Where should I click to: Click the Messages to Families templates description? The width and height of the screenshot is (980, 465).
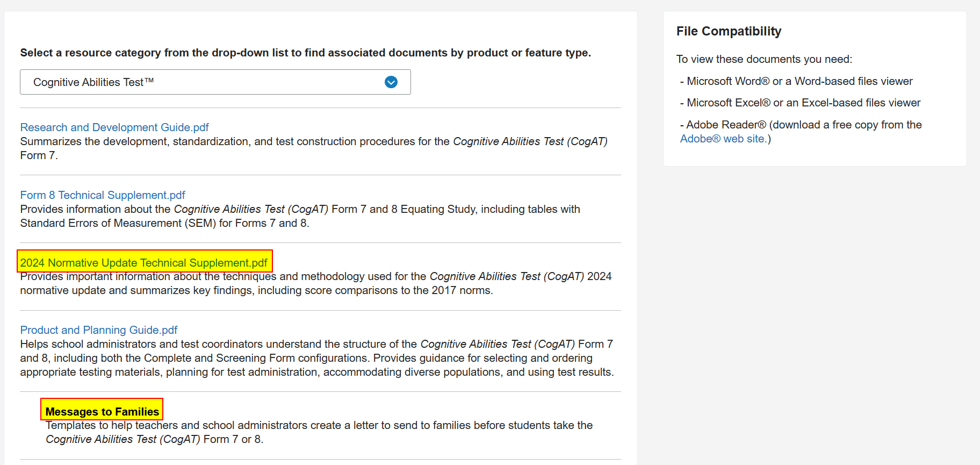point(319,432)
